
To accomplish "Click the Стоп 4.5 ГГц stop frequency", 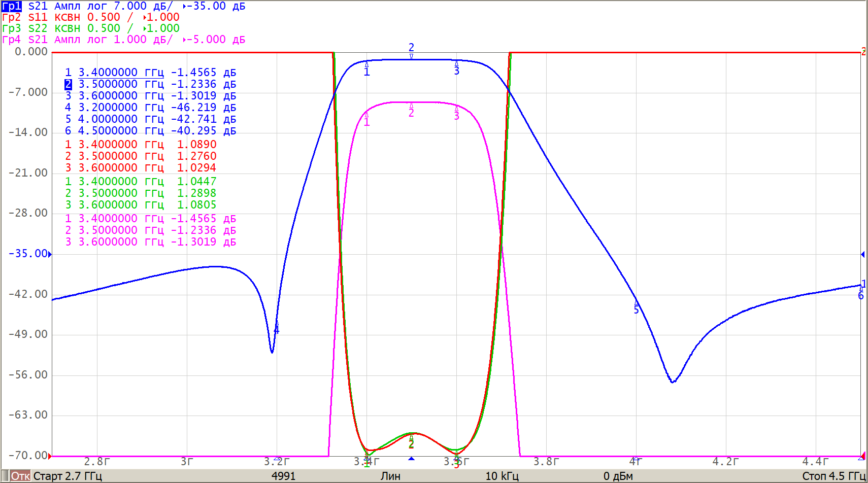I will (x=833, y=476).
